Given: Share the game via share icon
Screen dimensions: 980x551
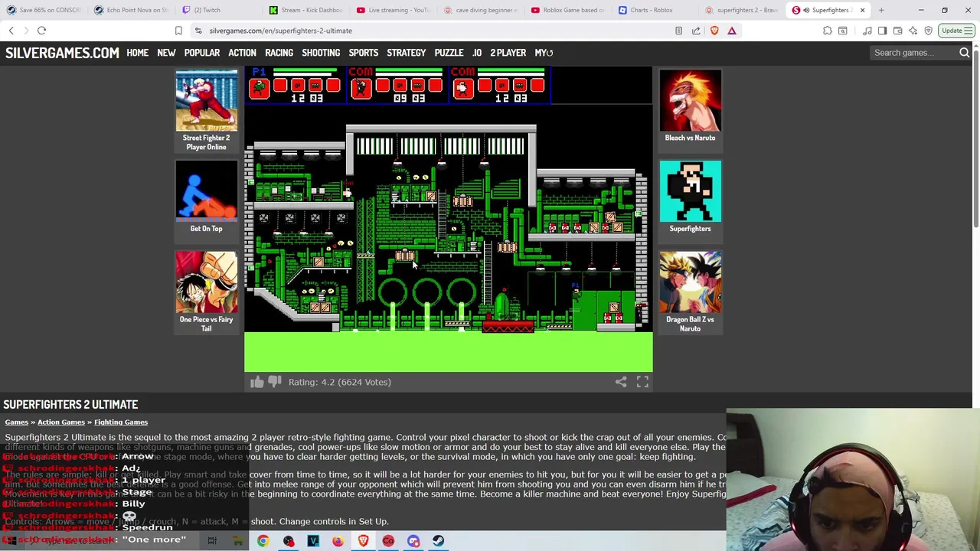Looking at the screenshot, I should point(621,382).
